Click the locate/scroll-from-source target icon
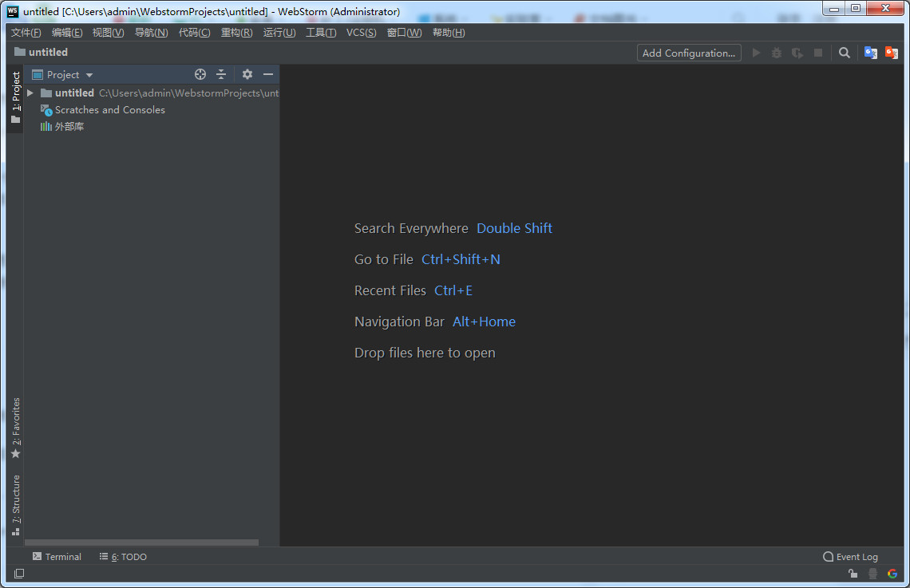This screenshot has width=910, height=588. click(200, 74)
